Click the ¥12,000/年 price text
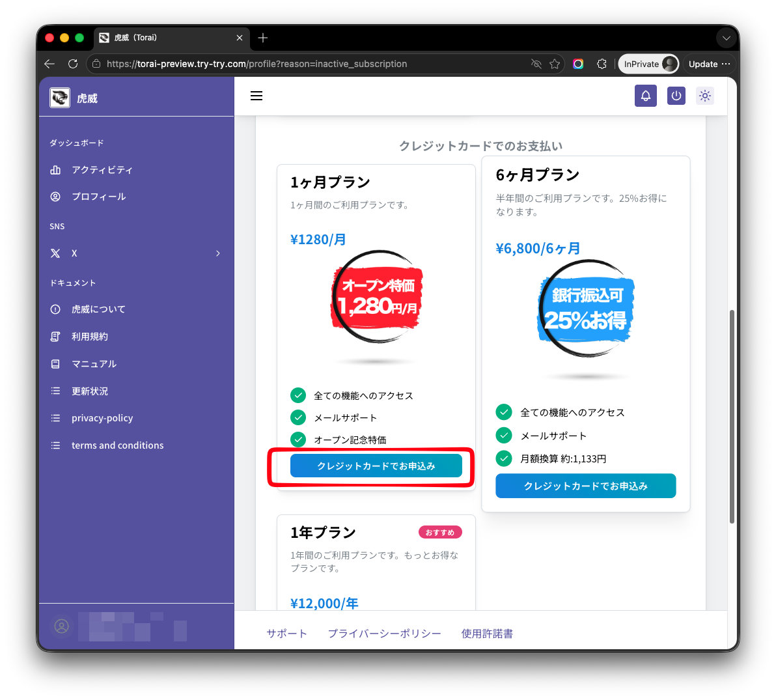The image size is (776, 700). coord(324,603)
